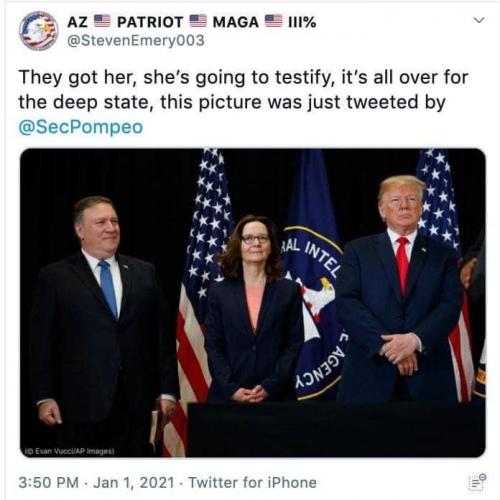500x500 pixels.
Task: Click the woman with glasses in photo
Action: [253, 308]
